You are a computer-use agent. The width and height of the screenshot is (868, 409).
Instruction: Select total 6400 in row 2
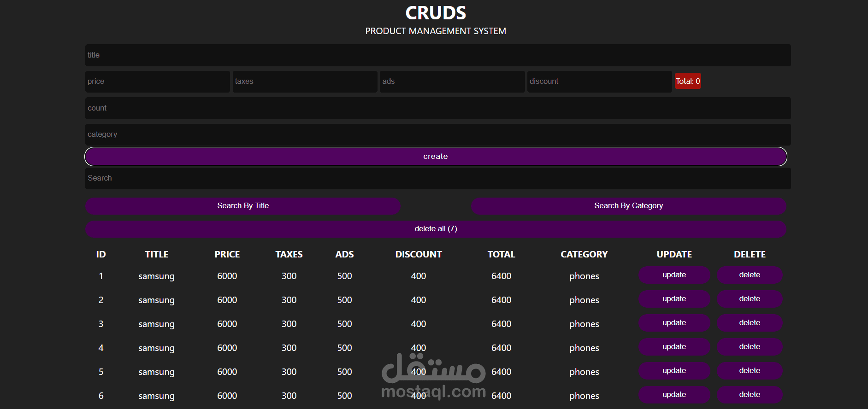point(502,300)
